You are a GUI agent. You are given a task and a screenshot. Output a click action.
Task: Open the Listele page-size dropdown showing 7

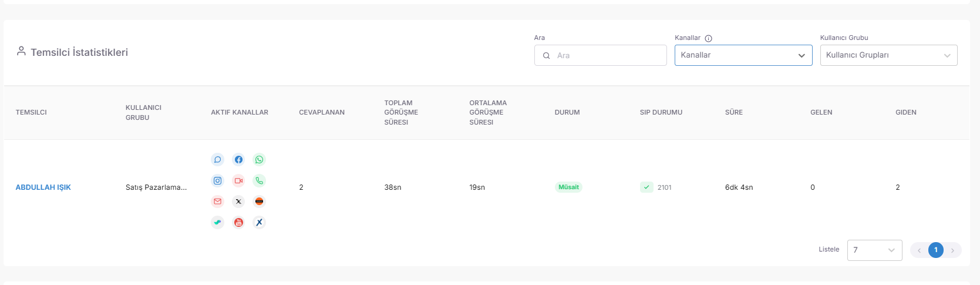click(x=874, y=250)
